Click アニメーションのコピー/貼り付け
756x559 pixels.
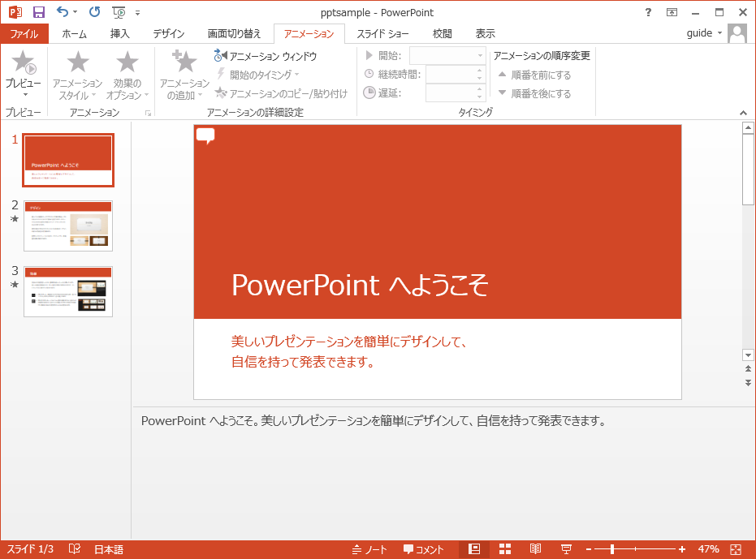tap(281, 93)
